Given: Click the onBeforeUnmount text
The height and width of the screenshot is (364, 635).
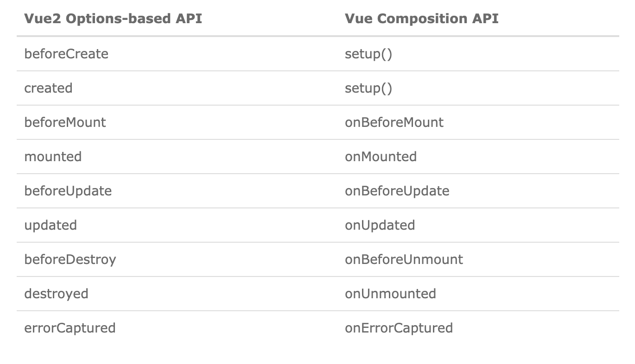Looking at the screenshot, I should [404, 259].
